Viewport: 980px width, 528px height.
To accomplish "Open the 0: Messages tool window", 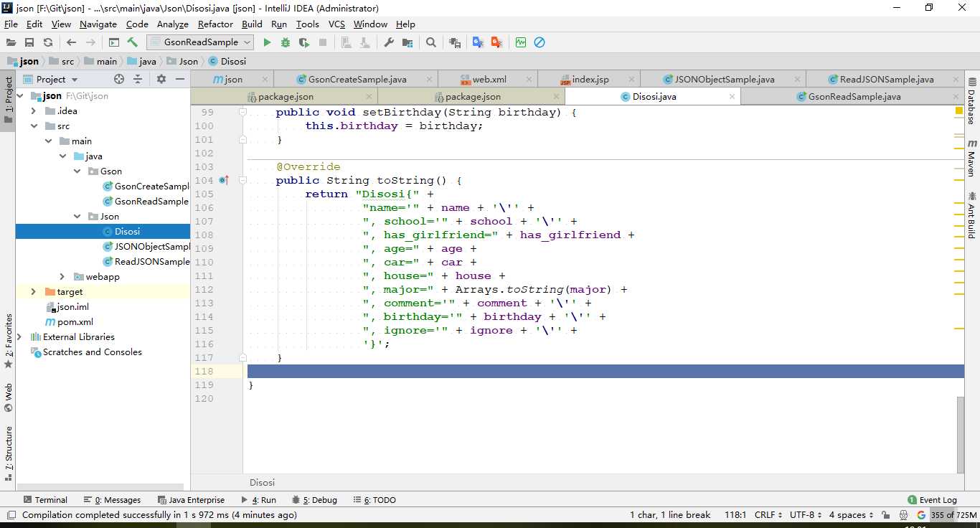I will point(112,499).
